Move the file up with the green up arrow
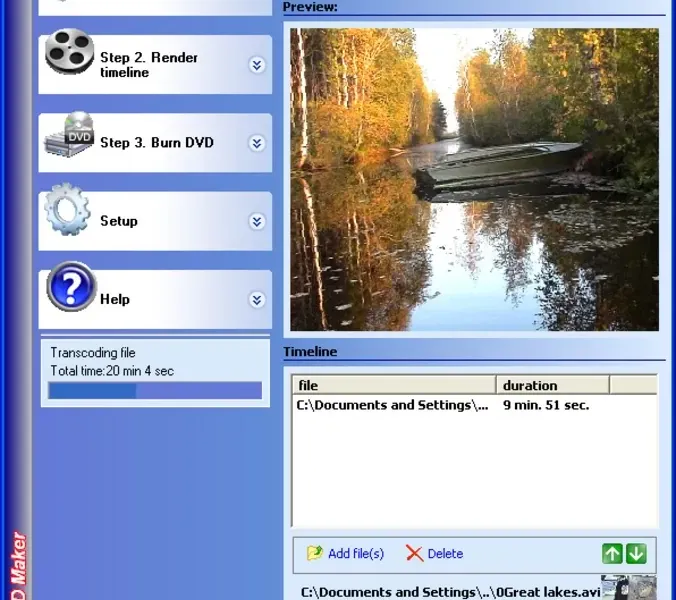 (612, 553)
